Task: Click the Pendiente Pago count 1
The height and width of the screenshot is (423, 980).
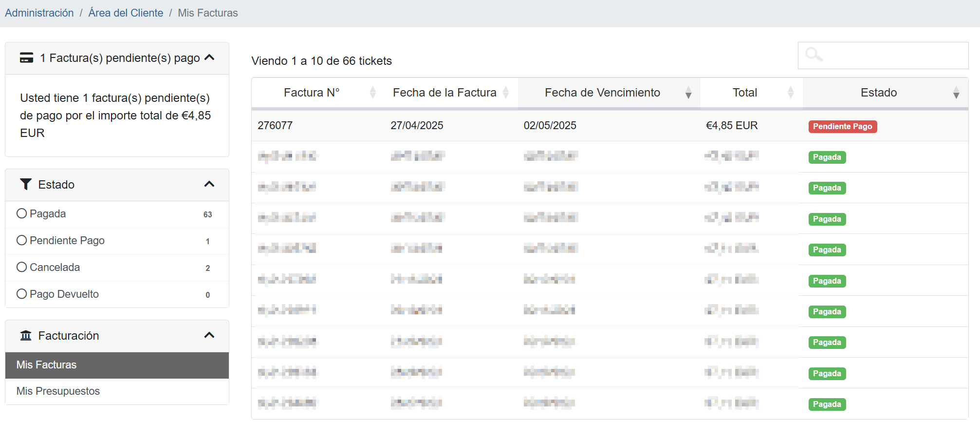Action: pyautogui.click(x=208, y=241)
